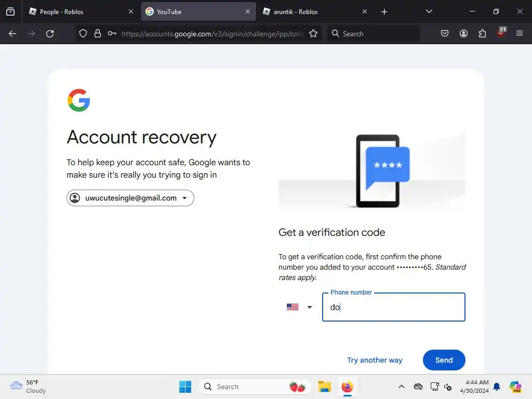Switch to the aruntik - Roblox tab
This screenshot has width=532, height=399.
(315, 11)
